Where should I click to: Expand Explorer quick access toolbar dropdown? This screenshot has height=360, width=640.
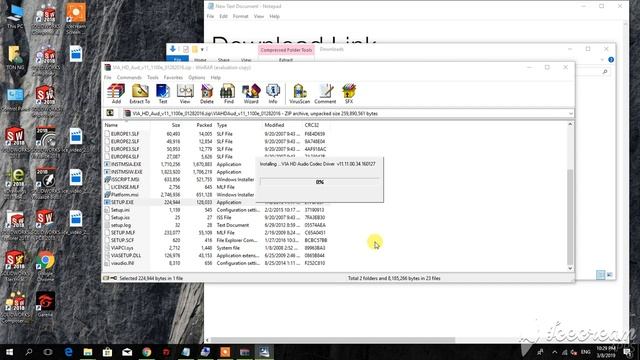point(202,49)
